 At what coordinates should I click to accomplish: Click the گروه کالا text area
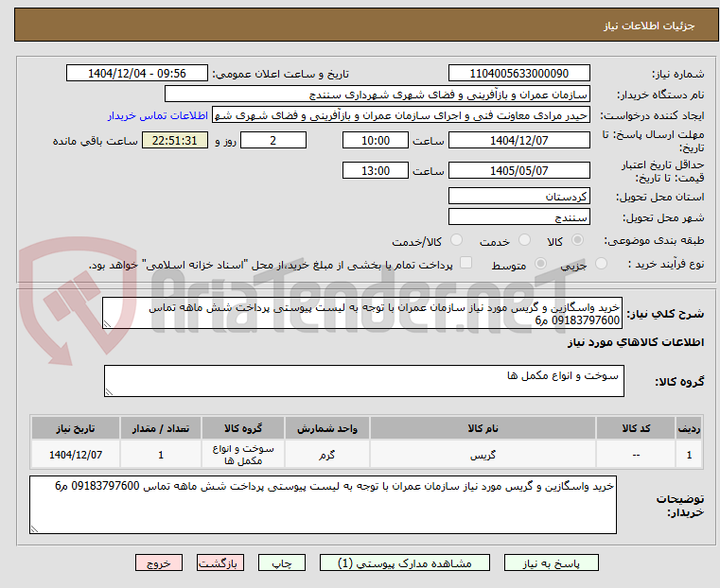pos(363,381)
